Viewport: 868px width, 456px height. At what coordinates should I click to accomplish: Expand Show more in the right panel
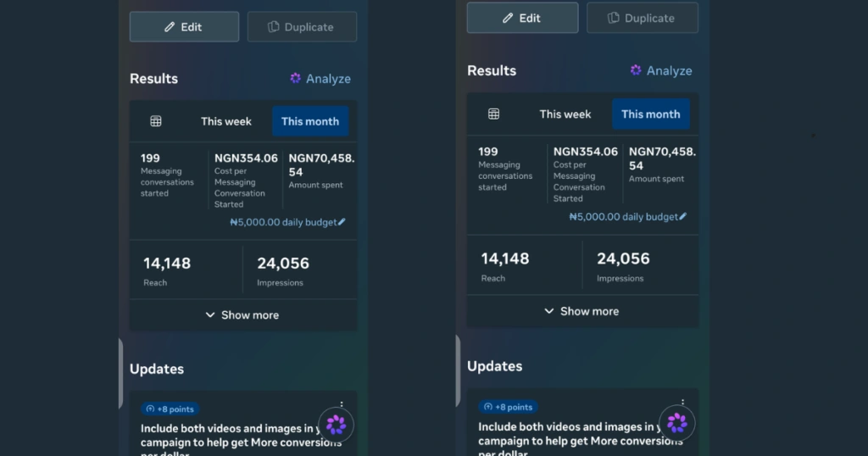(582, 311)
